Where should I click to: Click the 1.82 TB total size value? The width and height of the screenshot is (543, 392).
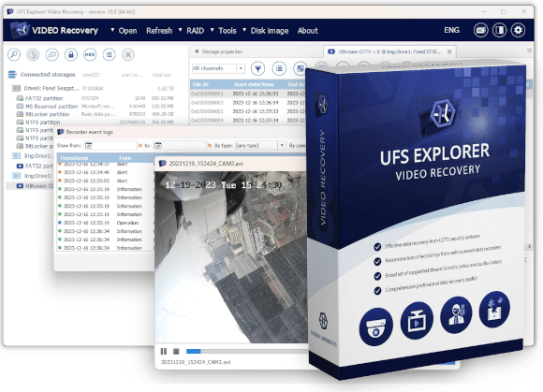(166, 88)
